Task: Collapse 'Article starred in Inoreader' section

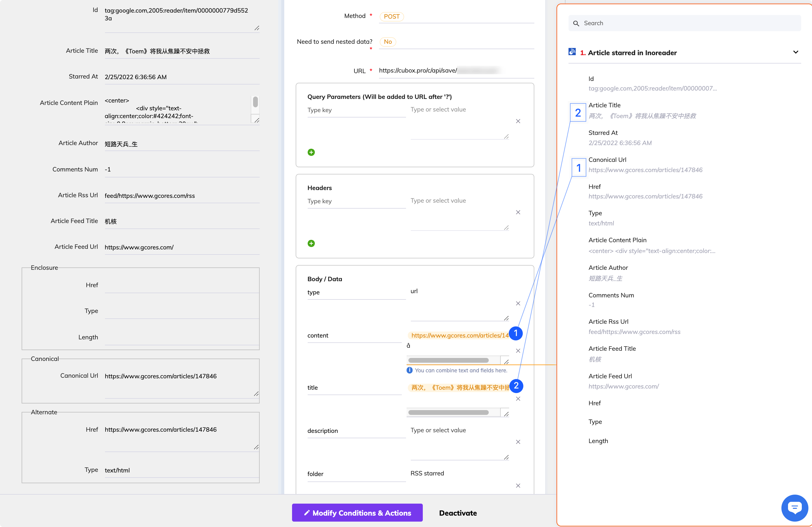Action: click(x=795, y=52)
